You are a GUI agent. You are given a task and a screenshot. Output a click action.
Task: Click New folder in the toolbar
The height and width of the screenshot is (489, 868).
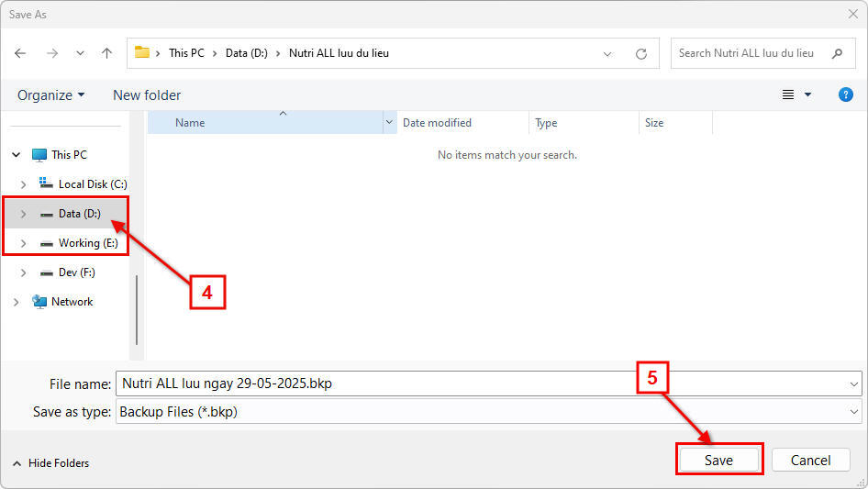click(147, 95)
